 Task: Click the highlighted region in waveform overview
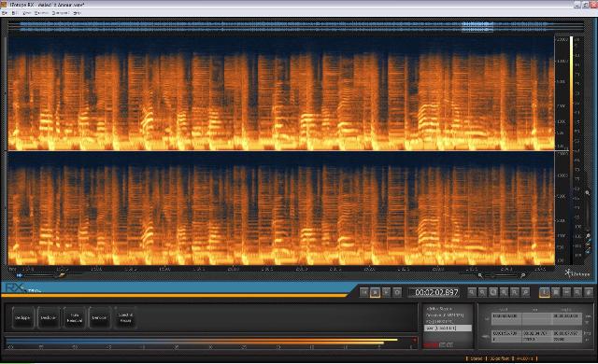[x=477, y=26]
